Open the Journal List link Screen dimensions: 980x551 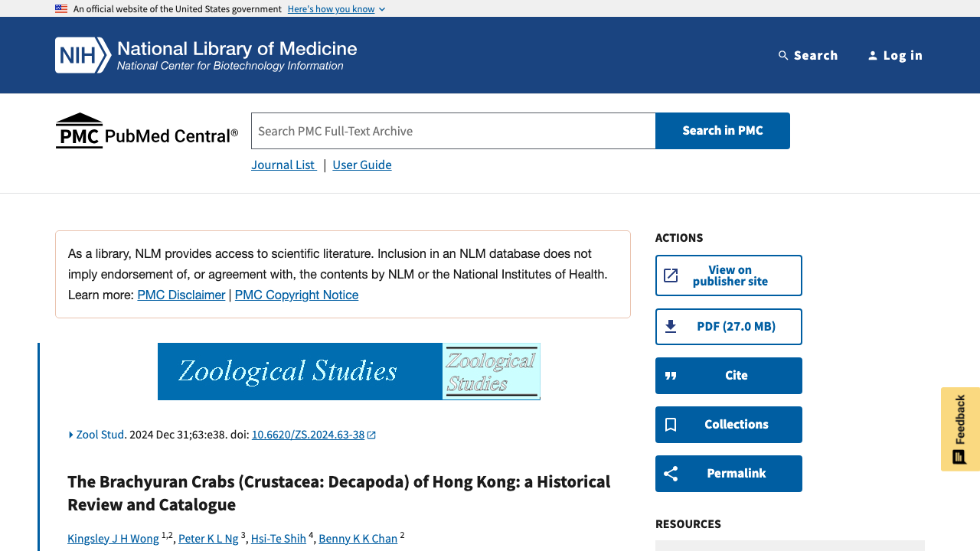(x=283, y=165)
